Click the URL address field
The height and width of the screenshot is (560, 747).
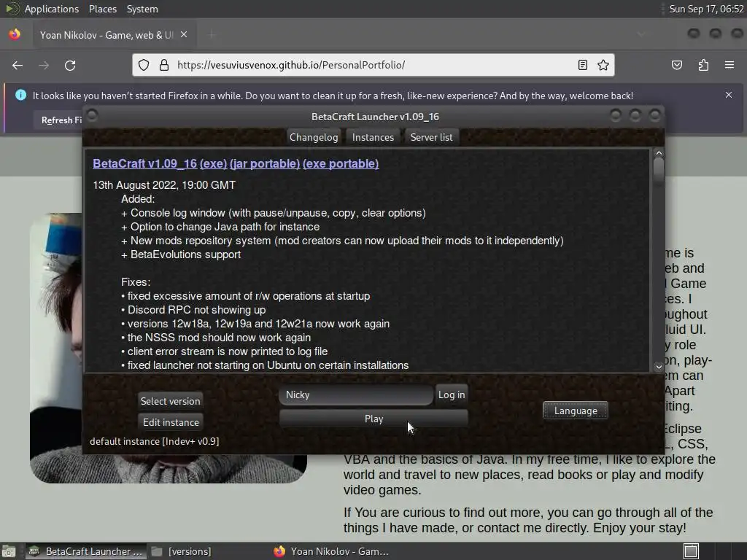pyautogui.click(x=371, y=65)
